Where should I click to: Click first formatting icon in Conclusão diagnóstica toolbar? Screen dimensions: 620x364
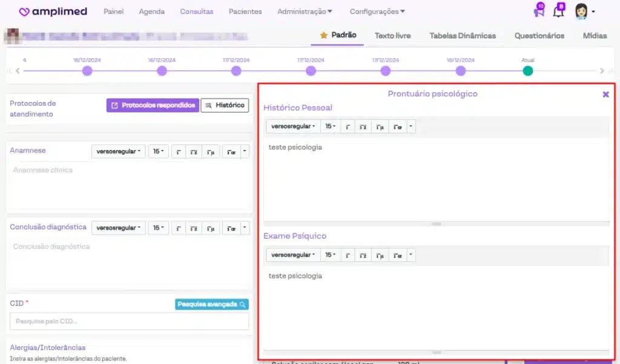click(x=178, y=227)
